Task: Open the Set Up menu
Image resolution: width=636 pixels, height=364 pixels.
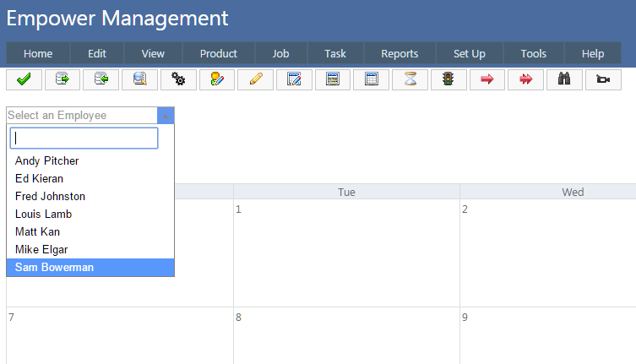Action: 469,53
